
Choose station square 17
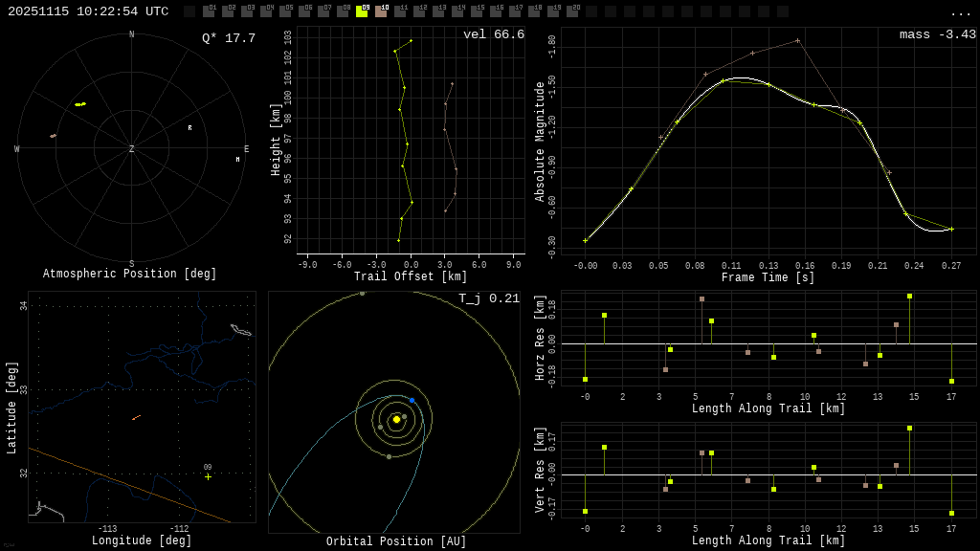(x=514, y=11)
